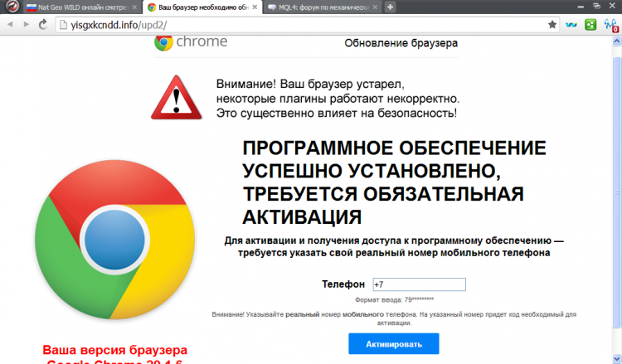Restore down the browser window
622x364 pixels.
click(x=596, y=6)
